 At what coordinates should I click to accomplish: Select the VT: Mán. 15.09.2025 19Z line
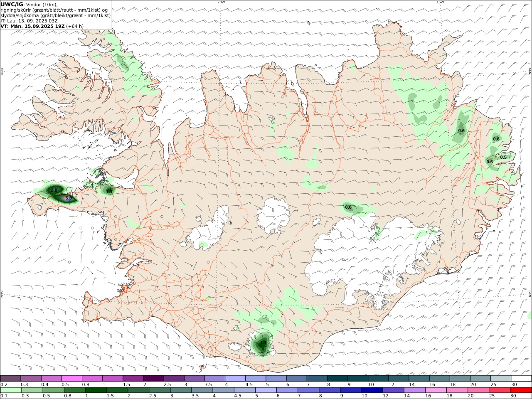click(x=42, y=26)
